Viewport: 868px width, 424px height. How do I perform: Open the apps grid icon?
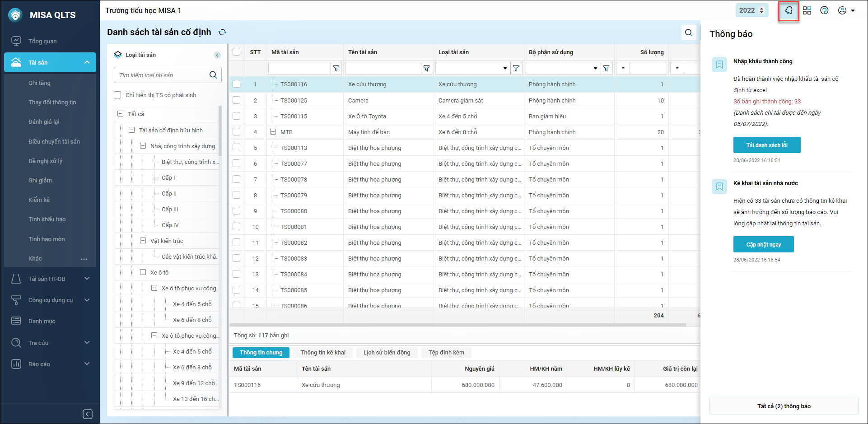(x=807, y=10)
